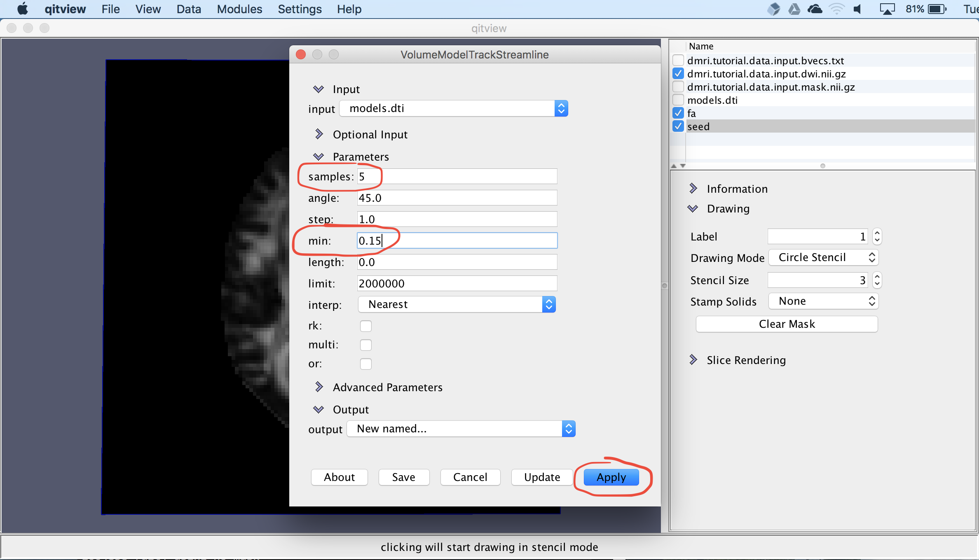This screenshot has width=979, height=560.
Task: Open the Data menu
Action: pyautogui.click(x=189, y=9)
